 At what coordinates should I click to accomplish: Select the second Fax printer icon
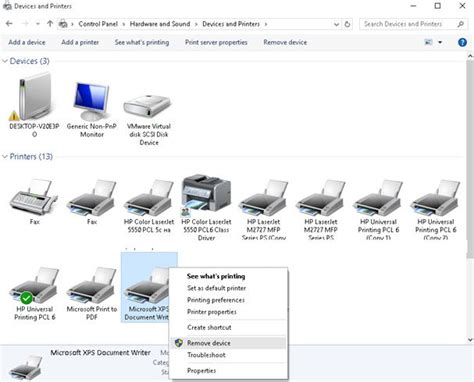pos(92,197)
